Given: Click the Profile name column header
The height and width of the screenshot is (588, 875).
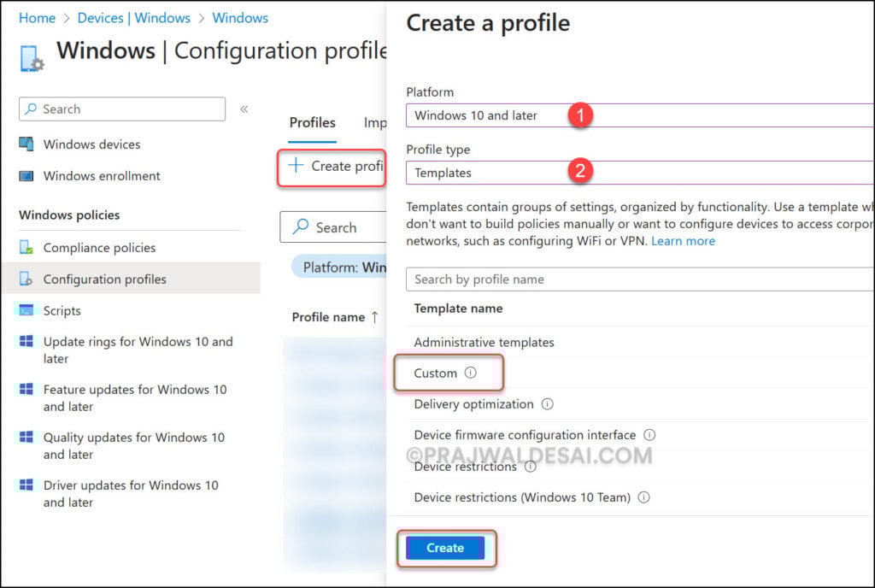Looking at the screenshot, I should (x=328, y=317).
